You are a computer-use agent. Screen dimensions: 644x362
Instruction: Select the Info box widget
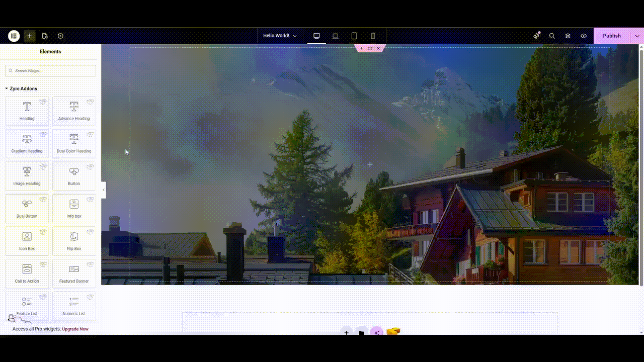coord(74,209)
